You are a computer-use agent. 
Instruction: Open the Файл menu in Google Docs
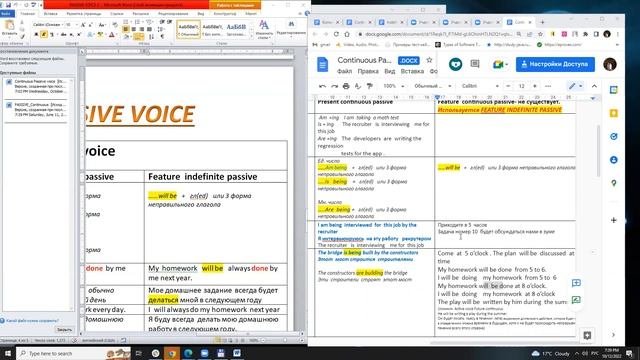click(x=344, y=71)
